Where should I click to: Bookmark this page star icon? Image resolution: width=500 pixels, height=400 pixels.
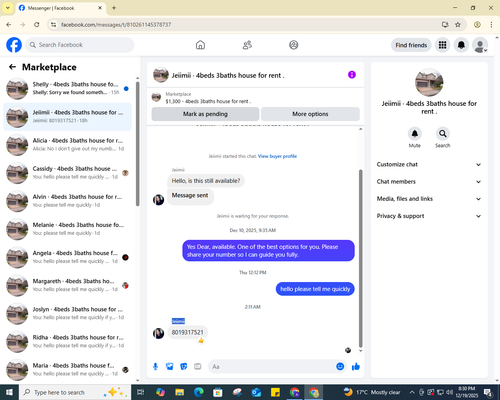click(458, 25)
